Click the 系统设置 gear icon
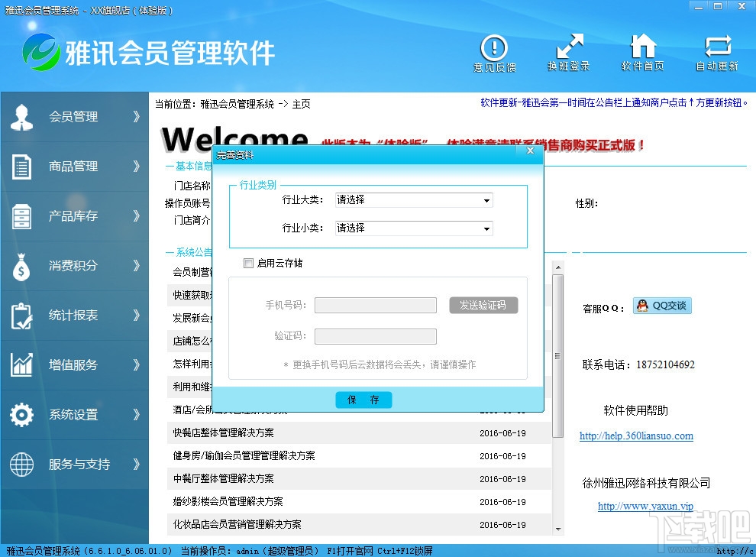This screenshot has height=557, width=756. point(21,414)
